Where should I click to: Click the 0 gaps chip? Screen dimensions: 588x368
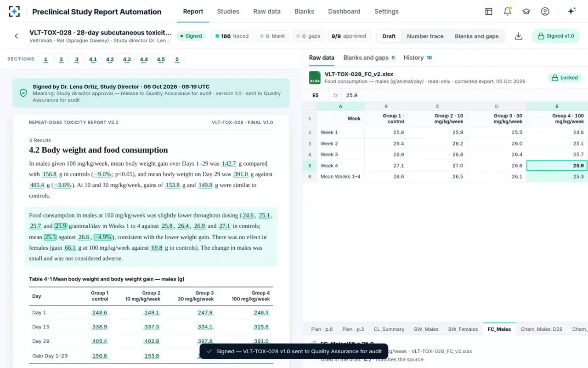308,36
